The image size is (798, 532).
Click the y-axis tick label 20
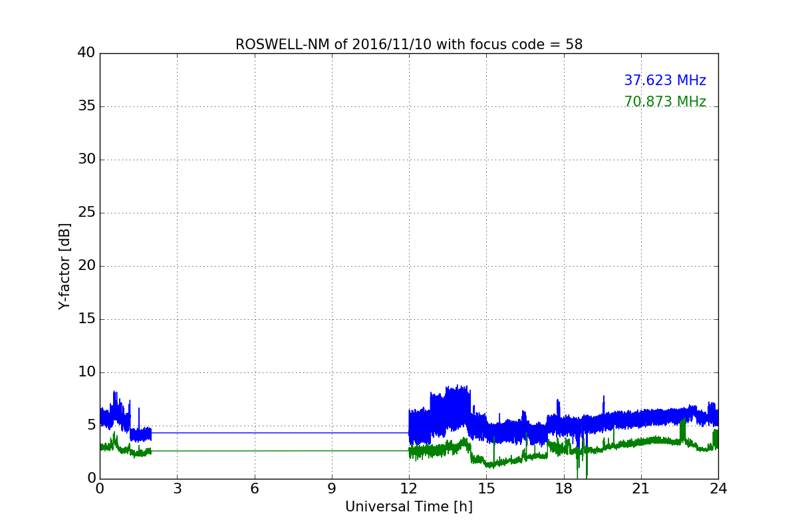(86, 266)
